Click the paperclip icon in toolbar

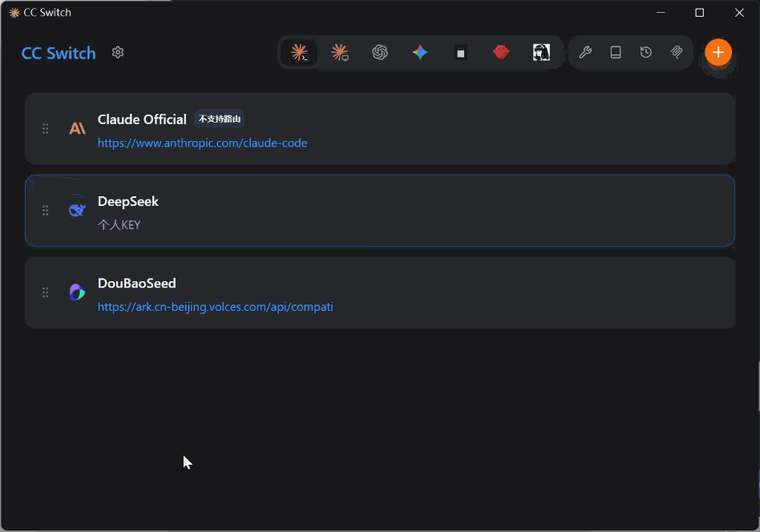coord(677,52)
